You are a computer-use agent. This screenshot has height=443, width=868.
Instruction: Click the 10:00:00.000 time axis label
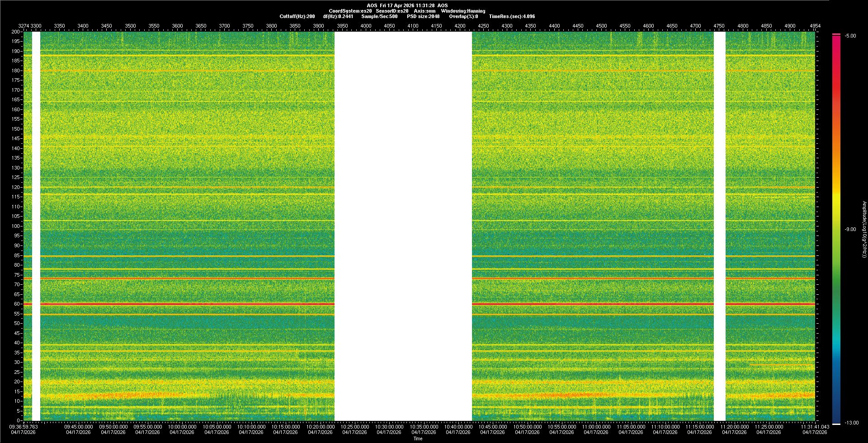click(x=182, y=427)
